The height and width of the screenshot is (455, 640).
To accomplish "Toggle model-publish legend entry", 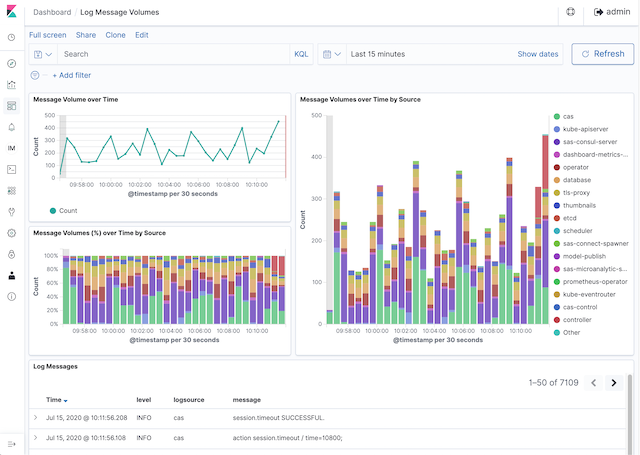I will (580, 256).
